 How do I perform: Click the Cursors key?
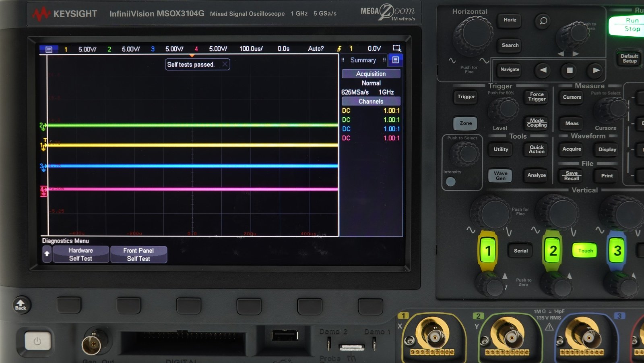[x=572, y=97]
